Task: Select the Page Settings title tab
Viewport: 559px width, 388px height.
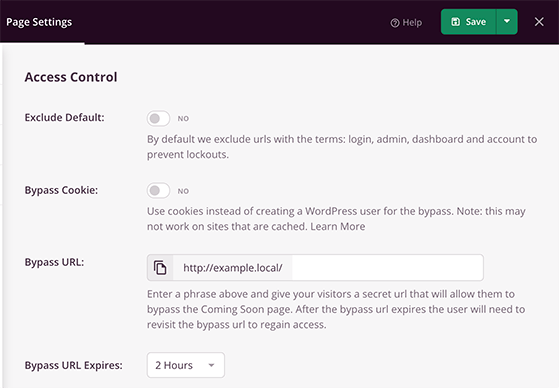Action: pos(39,22)
